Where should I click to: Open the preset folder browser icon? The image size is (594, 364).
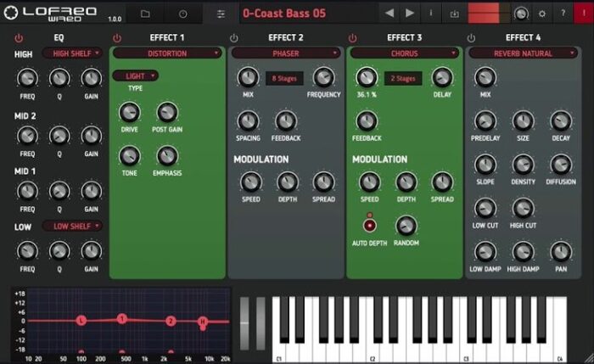(145, 14)
